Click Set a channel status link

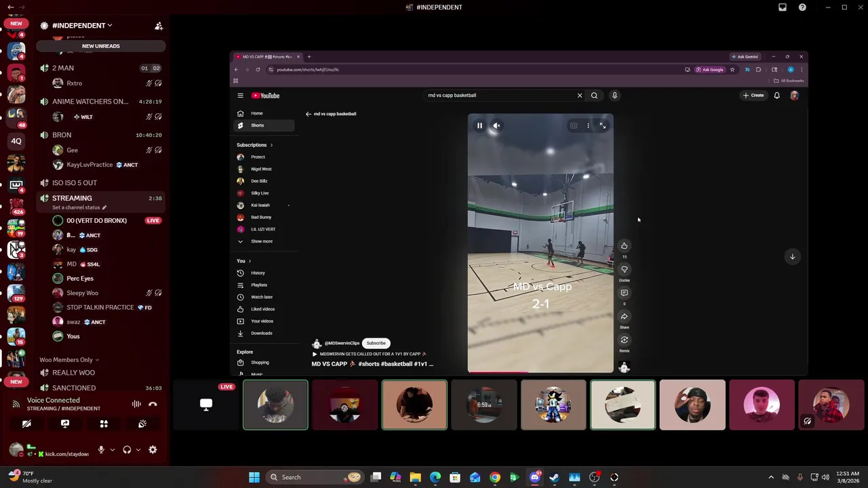pos(79,207)
